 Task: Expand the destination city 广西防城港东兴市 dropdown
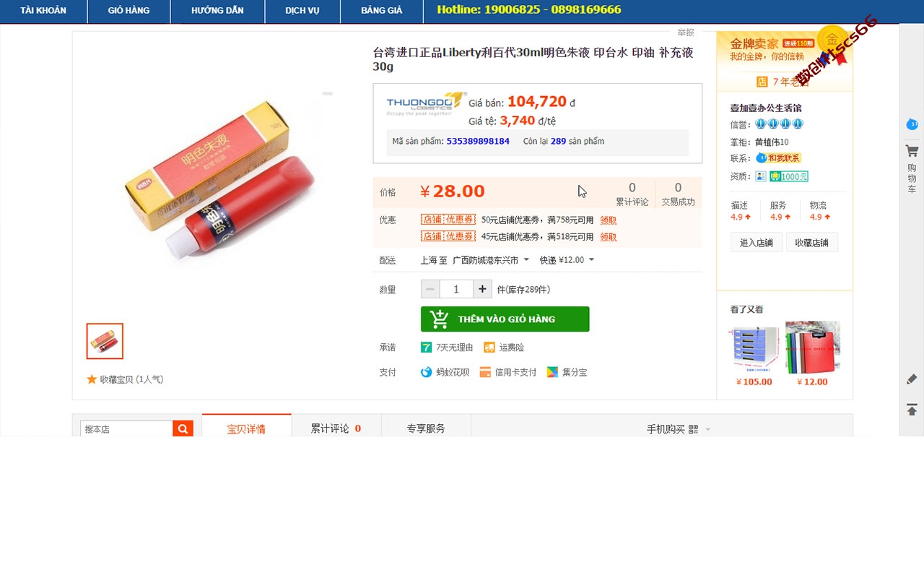tap(491, 260)
